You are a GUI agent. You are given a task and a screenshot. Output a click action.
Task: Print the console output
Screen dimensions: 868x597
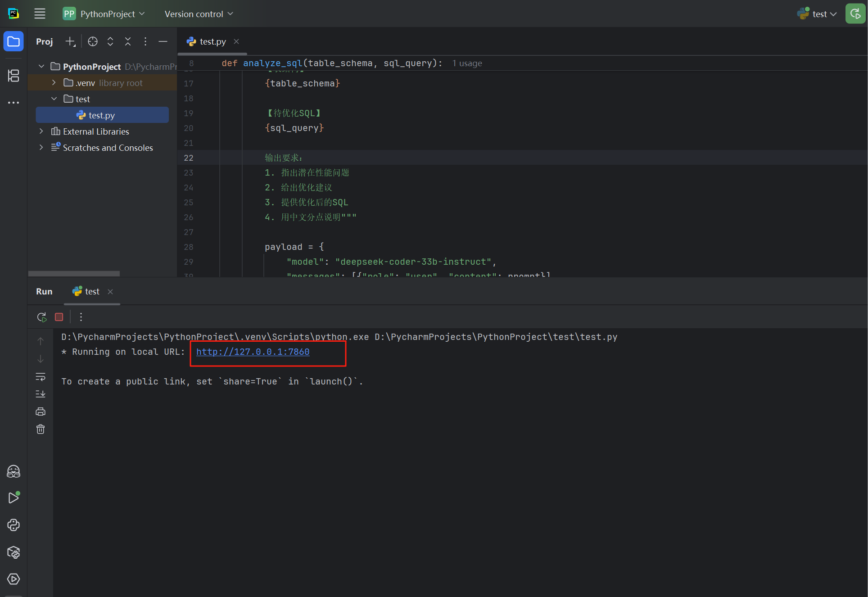pyautogui.click(x=41, y=412)
